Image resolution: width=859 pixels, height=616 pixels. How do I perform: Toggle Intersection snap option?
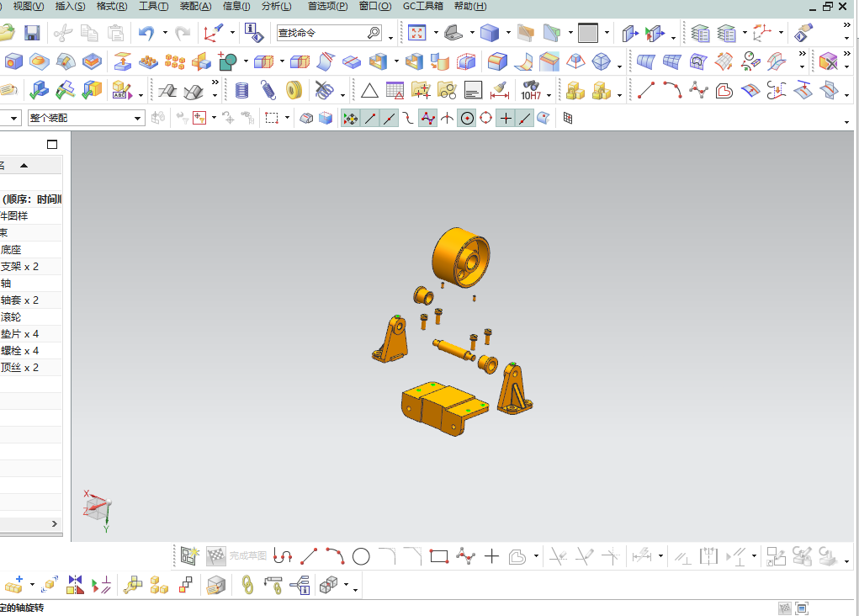click(x=448, y=118)
